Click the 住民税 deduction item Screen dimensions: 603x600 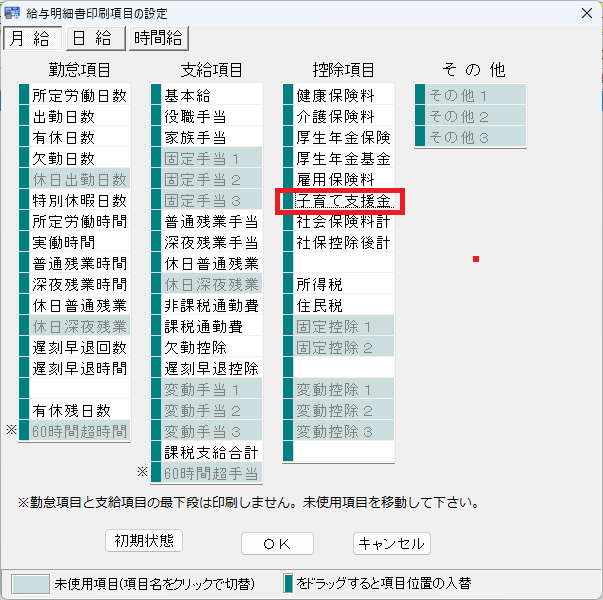pos(343,305)
